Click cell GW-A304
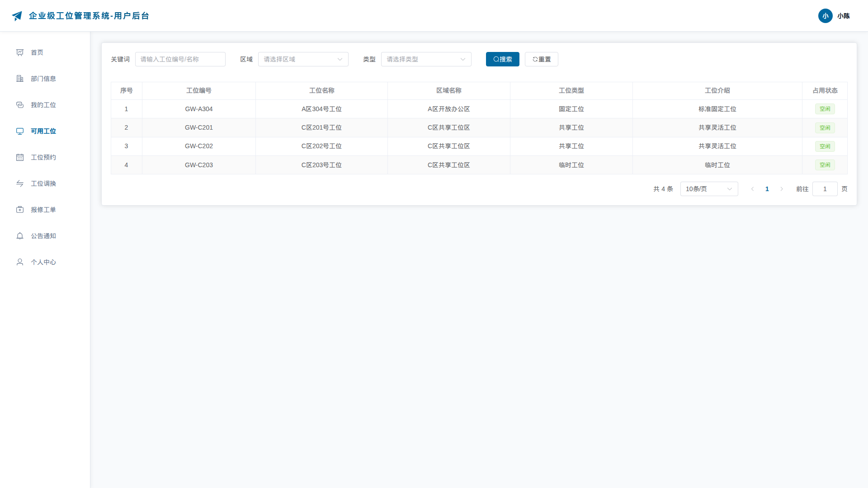Image resolution: width=868 pixels, height=488 pixels. click(199, 109)
